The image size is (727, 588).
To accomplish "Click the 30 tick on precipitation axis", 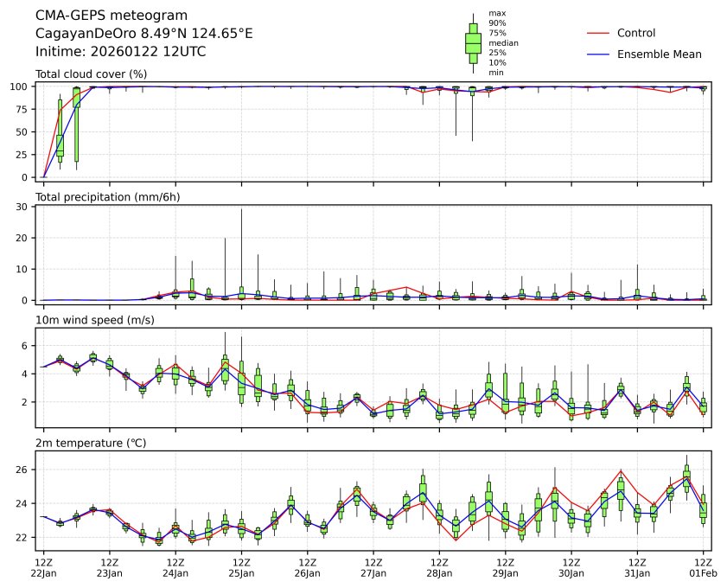I will pyautogui.click(x=25, y=207).
